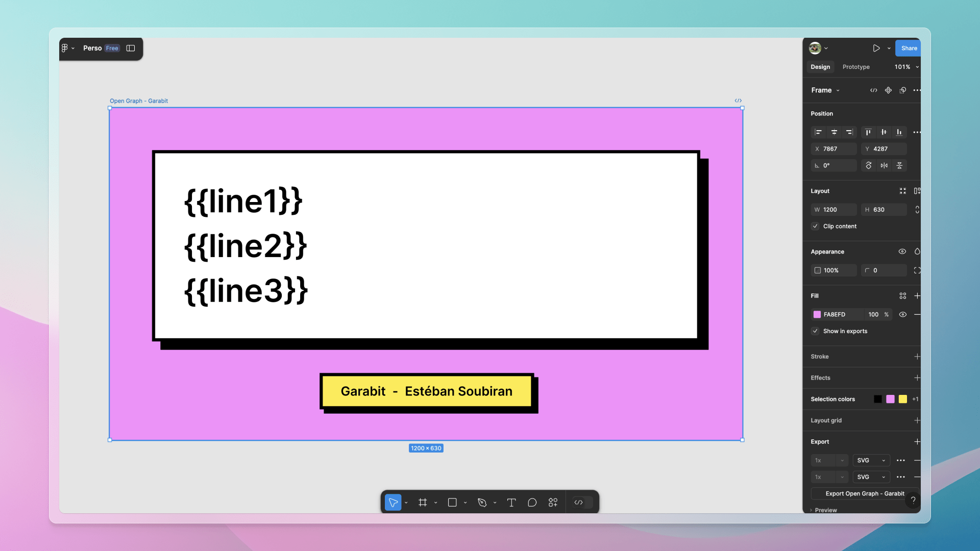Create component from the Frame
Viewport: 980px width, 551px height.
click(x=888, y=90)
